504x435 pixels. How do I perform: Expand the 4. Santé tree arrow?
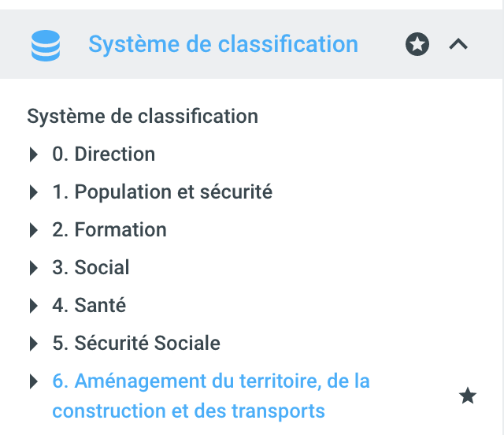[33, 306]
